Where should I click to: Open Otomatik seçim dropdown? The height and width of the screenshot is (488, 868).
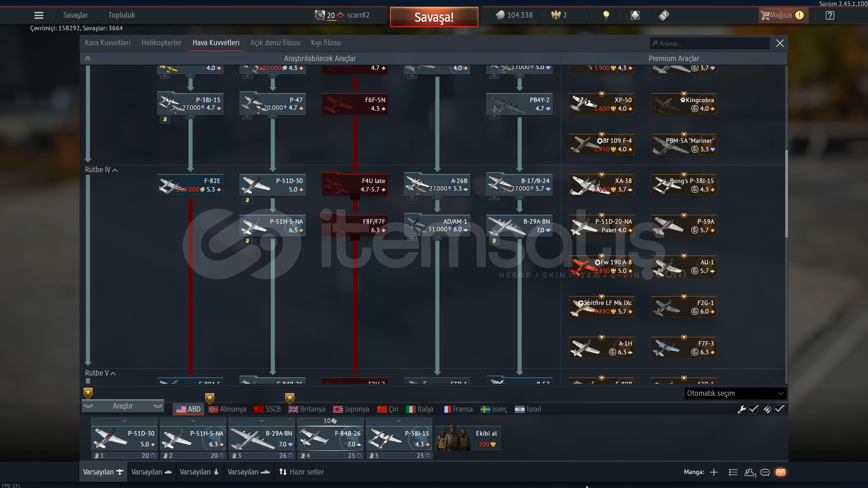click(736, 394)
